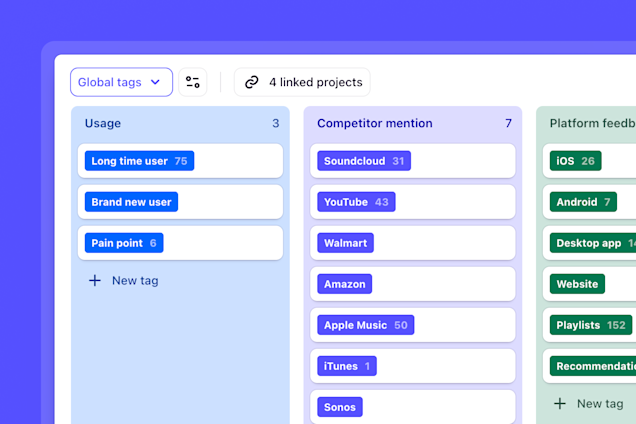Select the Sonos tag
The image size is (636, 424).
(340, 407)
